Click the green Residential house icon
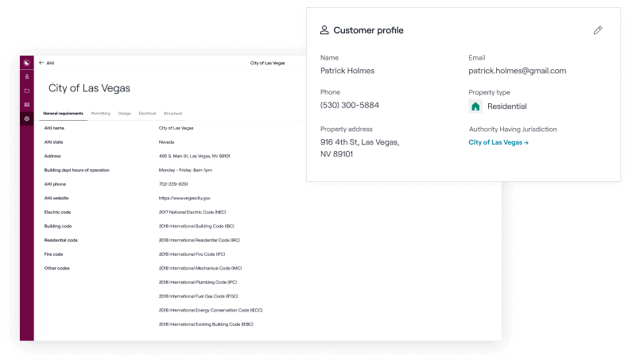Viewport: 632px width, 364px height. (x=475, y=106)
